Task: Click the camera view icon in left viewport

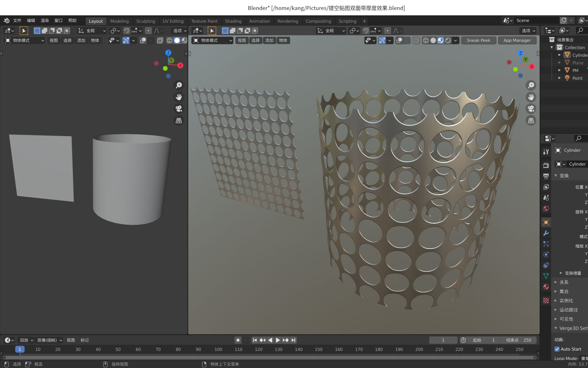Action: (x=179, y=109)
